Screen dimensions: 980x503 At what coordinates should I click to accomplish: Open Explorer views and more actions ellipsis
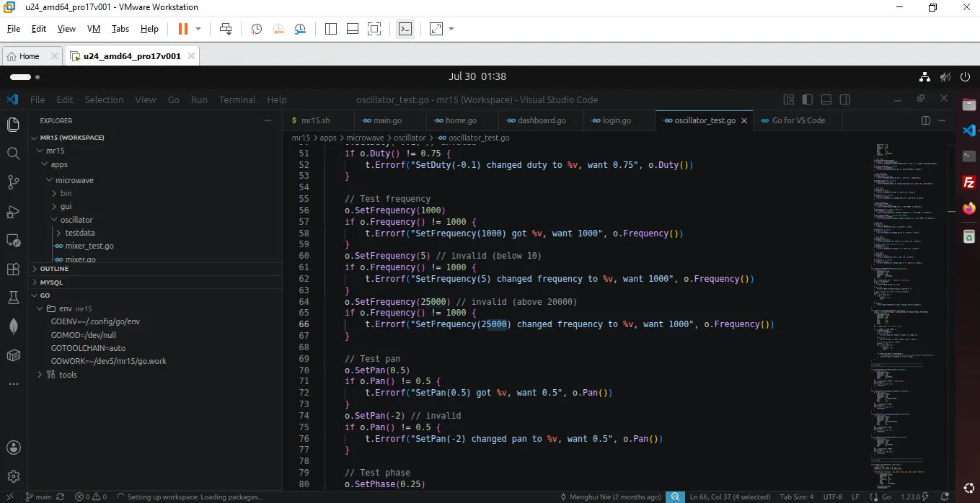click(268, 120)
